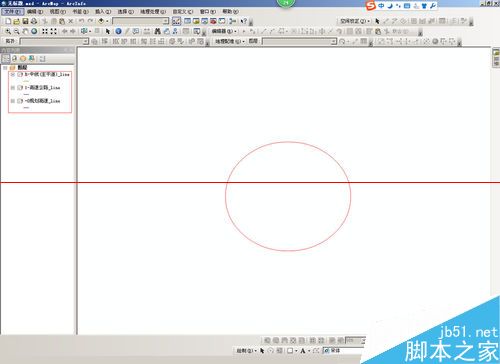
Task: Click the Sogou input method S icon
Action: pyautogui.click(x=370, y=5)
